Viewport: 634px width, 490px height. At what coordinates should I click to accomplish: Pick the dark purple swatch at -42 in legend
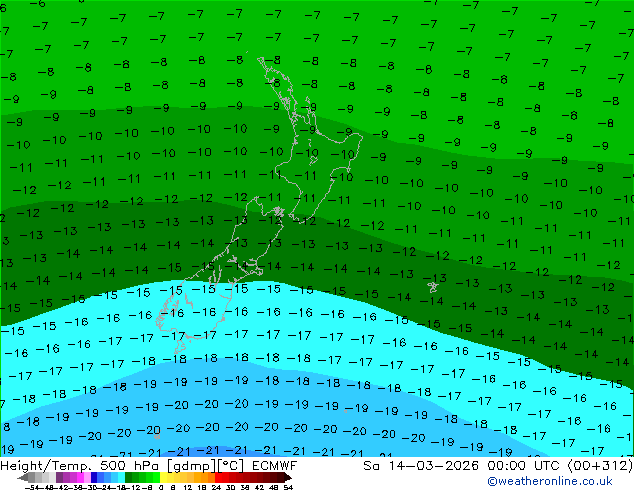(x=59, y=477)
